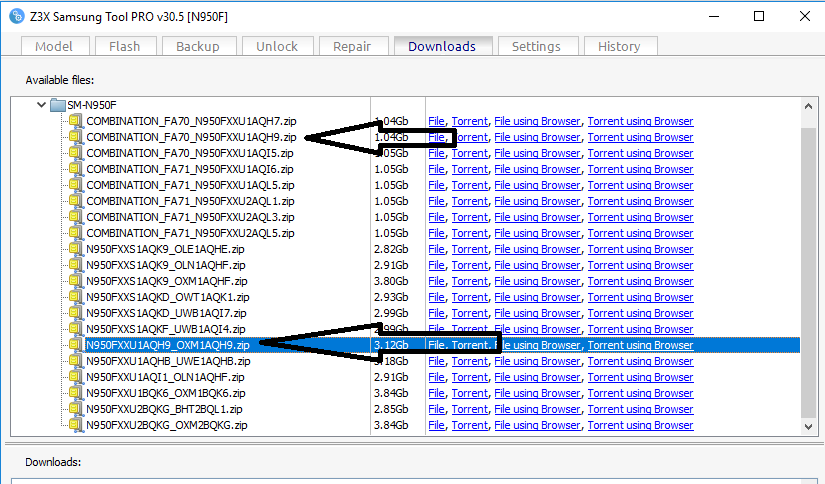This screenshot has width=825, height=484.
Task: Click Torrent using Browser for selected N950FXXU1AQH9 row
Action: (640, 345)
